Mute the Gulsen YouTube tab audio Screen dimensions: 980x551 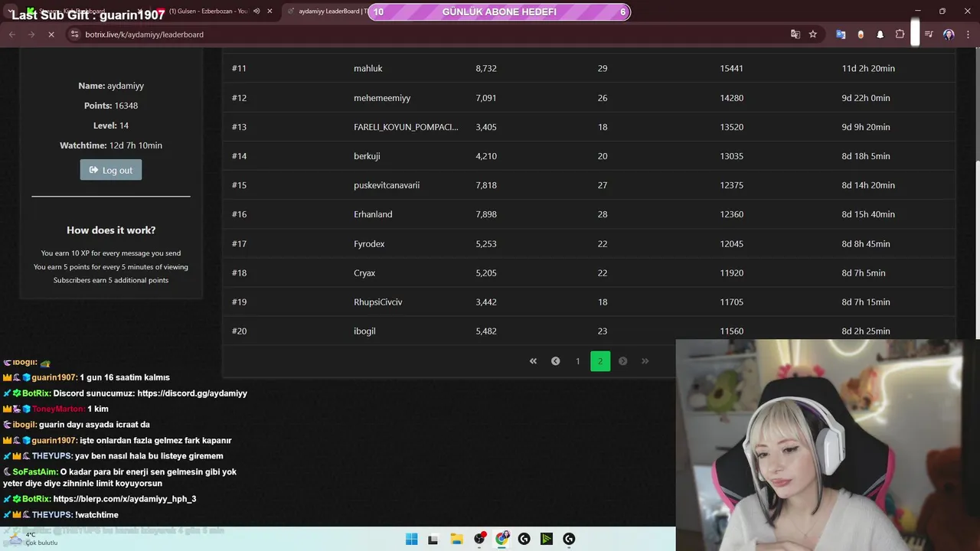point(256,11)
